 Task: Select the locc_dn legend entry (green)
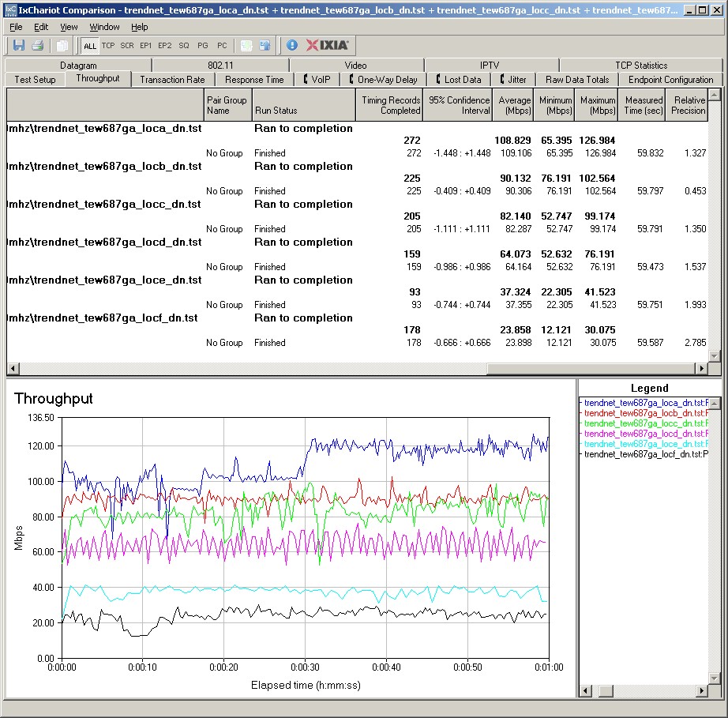[645, 423]
